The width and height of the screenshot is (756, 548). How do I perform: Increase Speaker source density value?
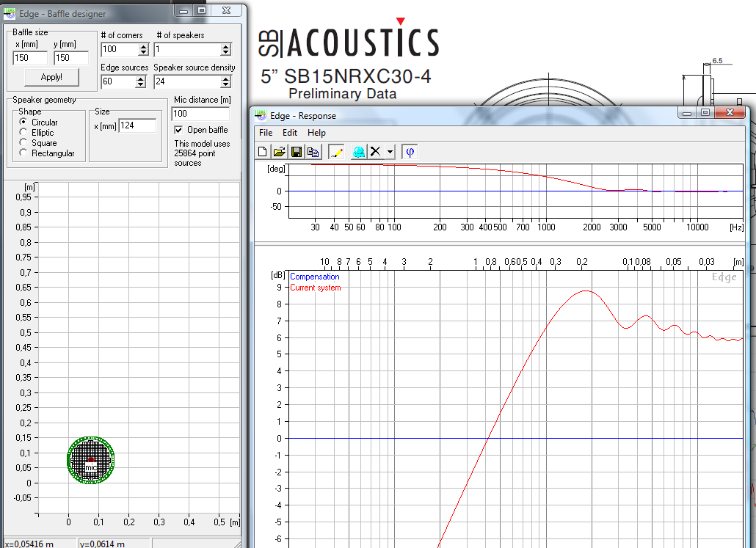click(225, 79)
